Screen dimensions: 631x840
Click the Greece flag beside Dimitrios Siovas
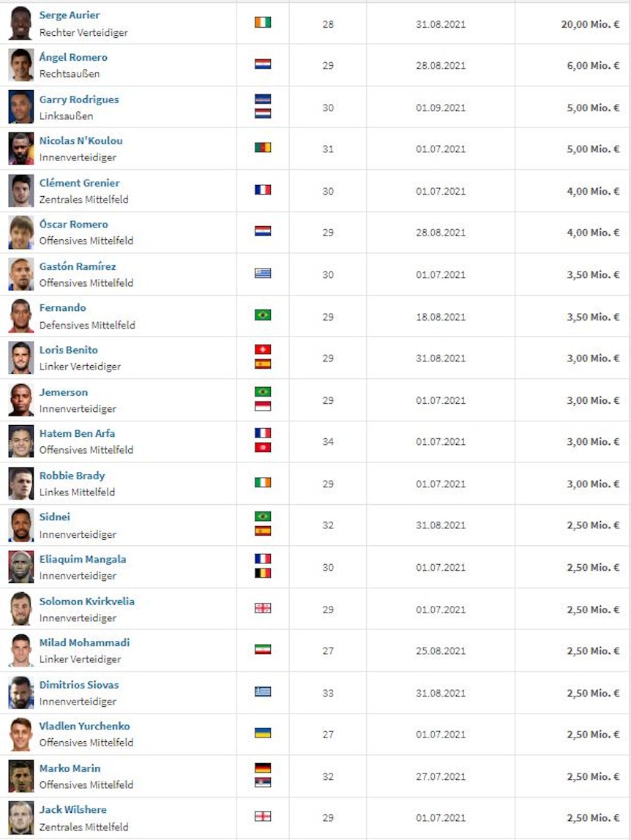click(x=263, y=691)
